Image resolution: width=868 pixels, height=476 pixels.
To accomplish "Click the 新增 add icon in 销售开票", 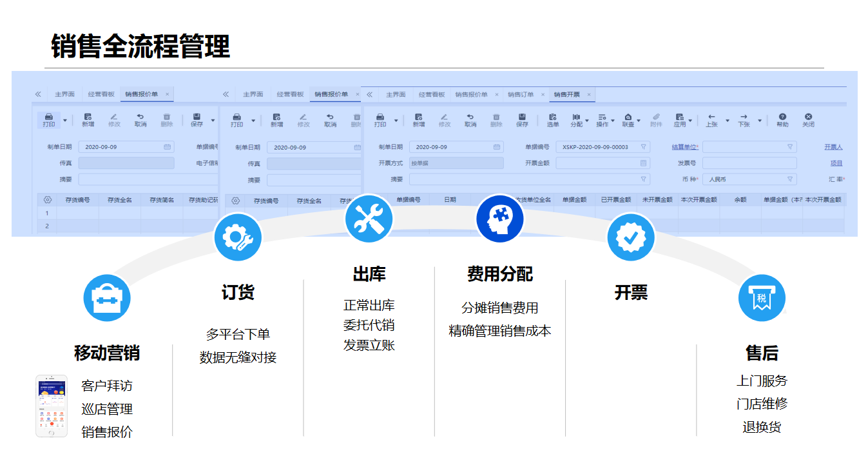I will 418,119.
